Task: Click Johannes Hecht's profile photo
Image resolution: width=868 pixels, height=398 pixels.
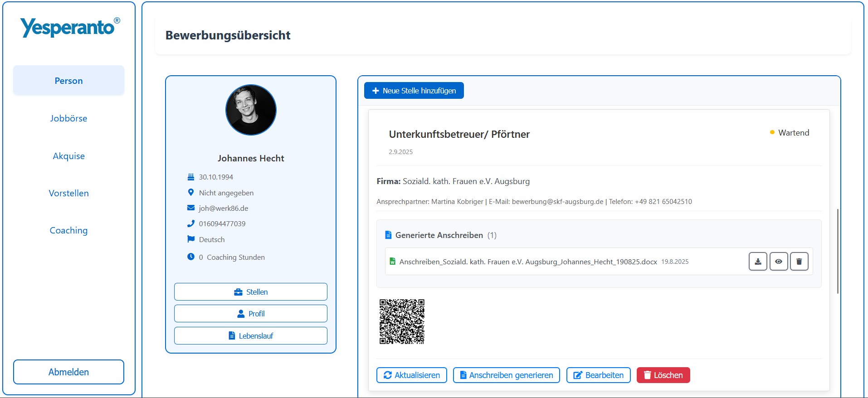Action: [x=251, y=110]
